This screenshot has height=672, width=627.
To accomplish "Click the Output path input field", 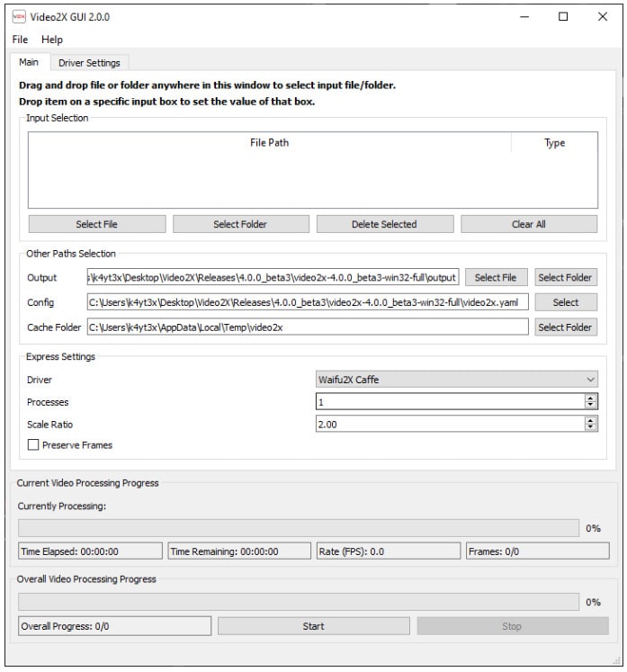I will (273, 277).
